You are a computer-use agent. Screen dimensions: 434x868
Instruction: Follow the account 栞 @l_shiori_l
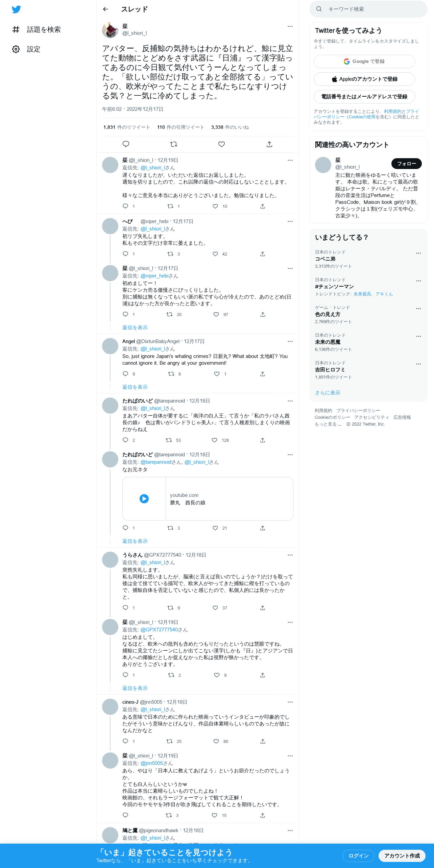(407, 164)
